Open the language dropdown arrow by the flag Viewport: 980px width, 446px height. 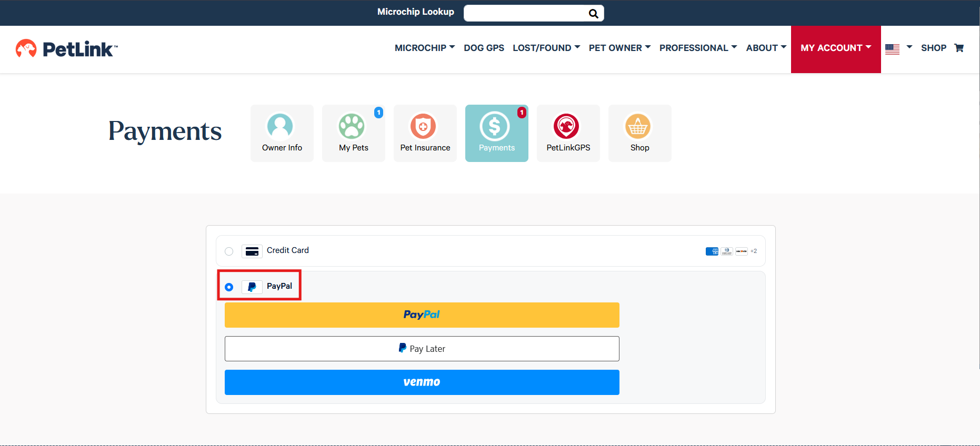(x=909, y=47)
